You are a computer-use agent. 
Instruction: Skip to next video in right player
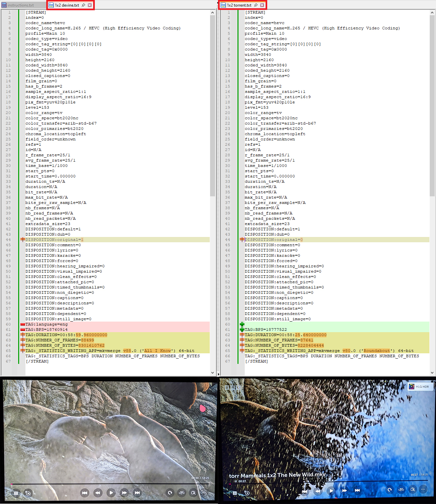click(357, 490)
